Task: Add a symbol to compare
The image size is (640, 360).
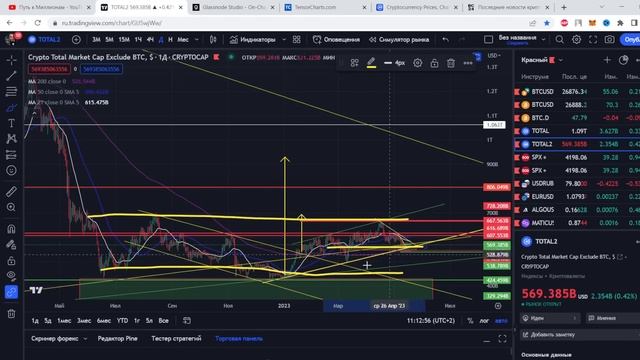Action: 76,40
